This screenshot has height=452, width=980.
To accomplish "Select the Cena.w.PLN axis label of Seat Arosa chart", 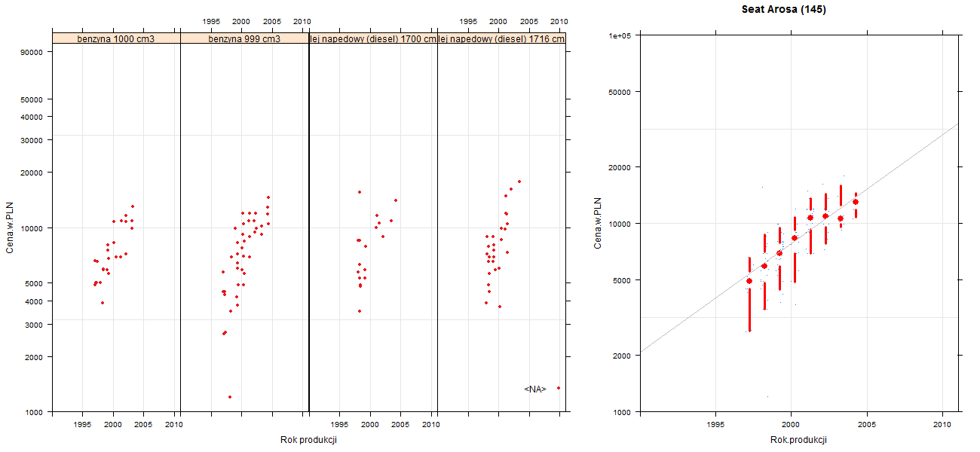I will tap(598, 224).
